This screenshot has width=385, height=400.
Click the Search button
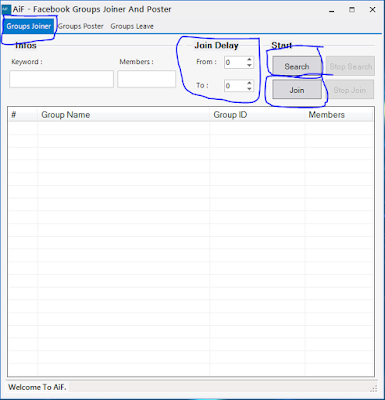click(297, 66)
